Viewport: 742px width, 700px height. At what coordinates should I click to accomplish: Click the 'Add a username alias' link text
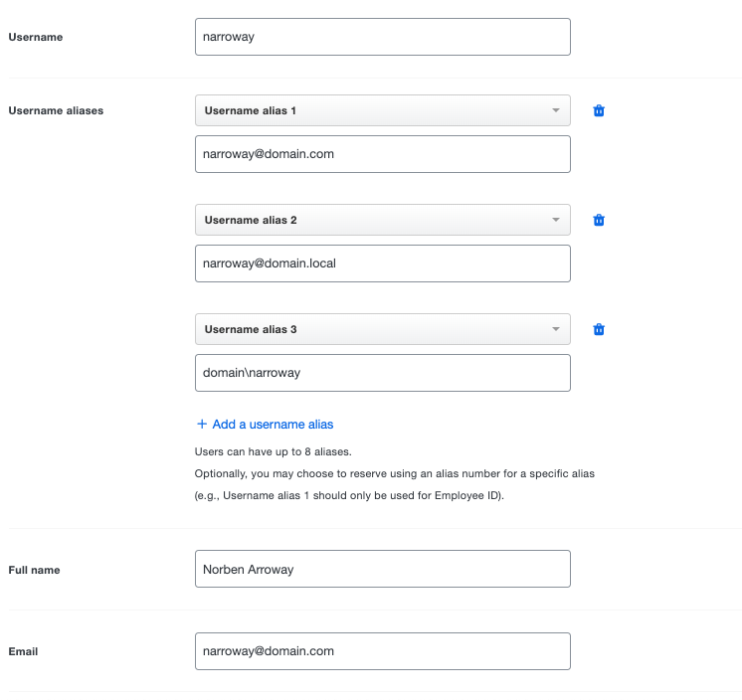273,425
